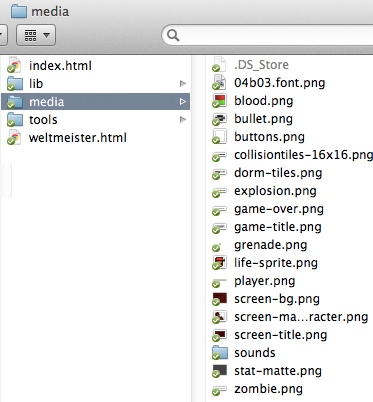This screenshot has height=402, width=373.
Task: Select the weltmeister.html file name
Action: pyautogui.click(x=78, y=138)
